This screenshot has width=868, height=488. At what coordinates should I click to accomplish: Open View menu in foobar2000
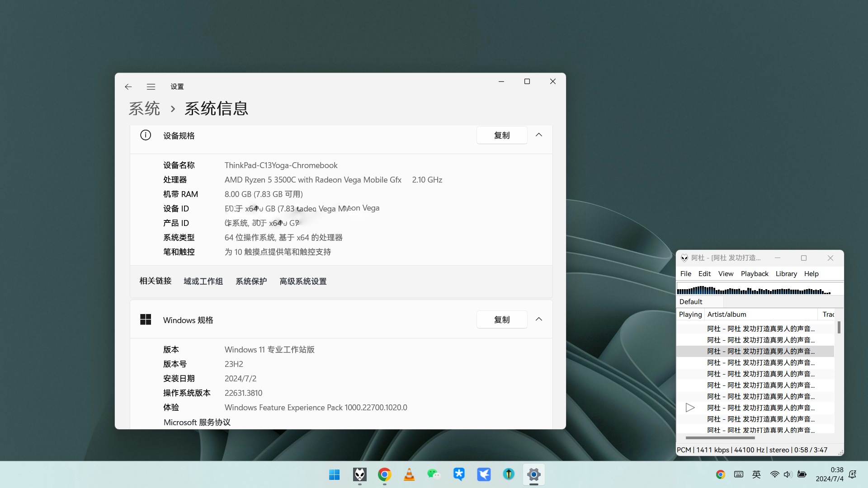726,274
